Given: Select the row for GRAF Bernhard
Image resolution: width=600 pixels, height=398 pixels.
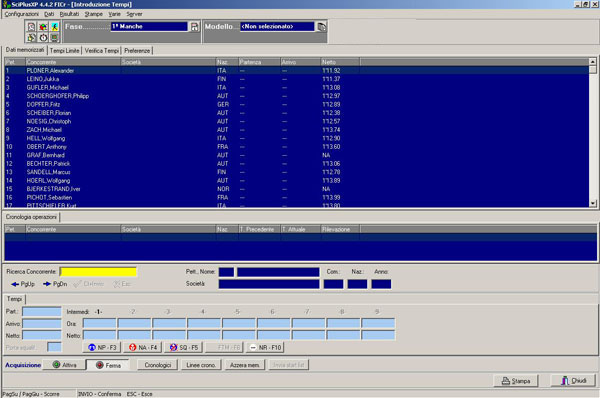Looking at the screenshot, I should point(297,155).
